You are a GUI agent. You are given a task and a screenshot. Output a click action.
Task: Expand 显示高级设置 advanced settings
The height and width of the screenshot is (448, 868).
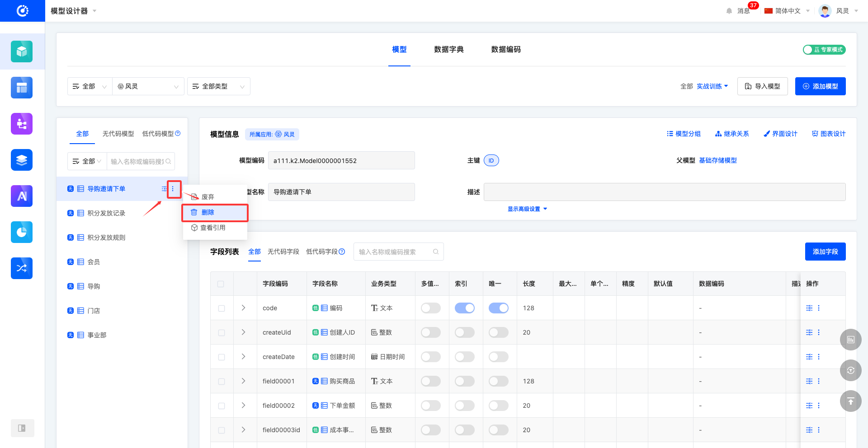(x=528, y=209)
